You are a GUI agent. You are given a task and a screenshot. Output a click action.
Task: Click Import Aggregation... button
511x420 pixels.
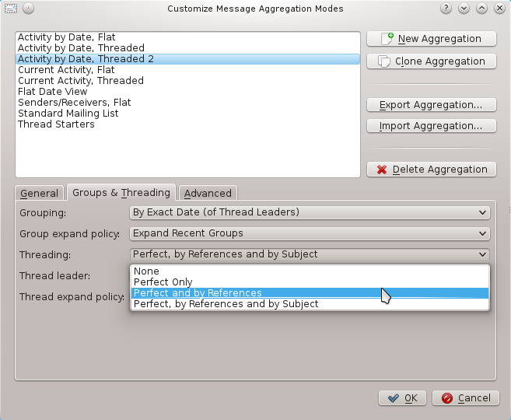coord(432,126)
